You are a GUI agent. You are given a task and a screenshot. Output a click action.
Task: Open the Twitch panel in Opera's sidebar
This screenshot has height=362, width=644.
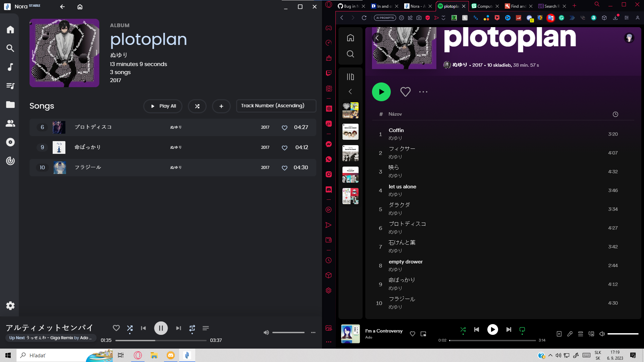click(x=328, y=73)
